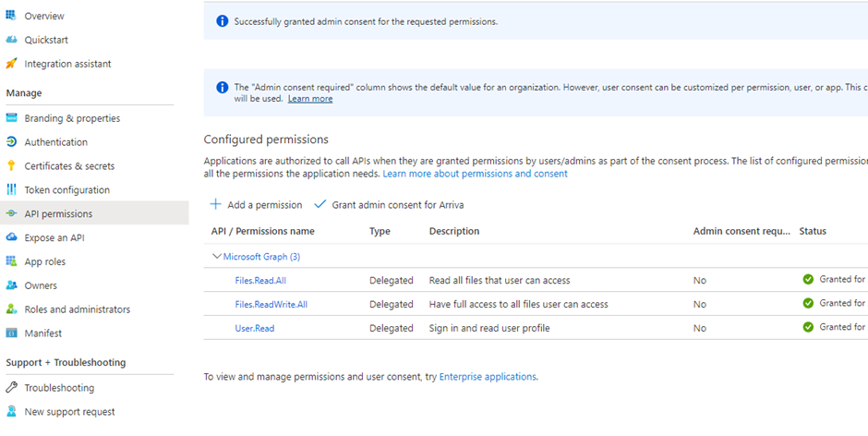Click the Admin consent required column header
This screenshot has width=868, height=436.
click(x=741, y=231)
